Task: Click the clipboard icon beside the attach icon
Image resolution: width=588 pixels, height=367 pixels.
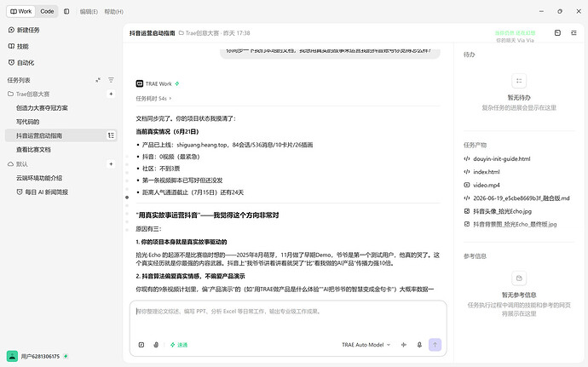Action: click(x=141, y=345)
